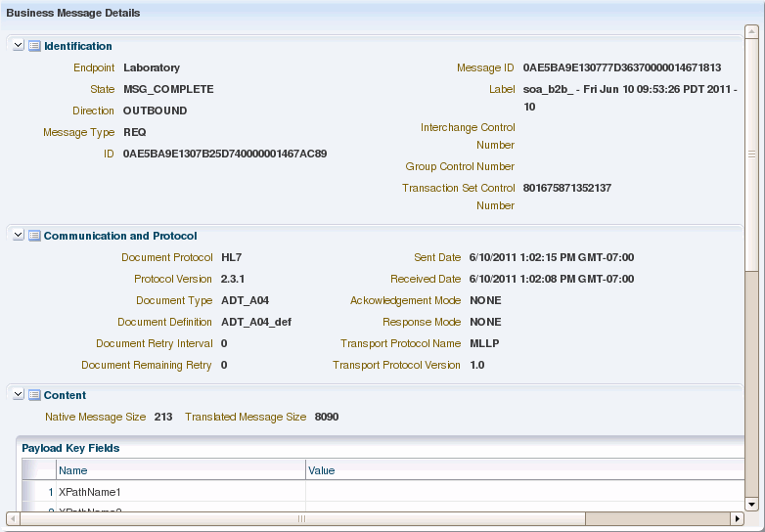Click the ADT_A04_def document definition value
765x532 pixels.
256,322
